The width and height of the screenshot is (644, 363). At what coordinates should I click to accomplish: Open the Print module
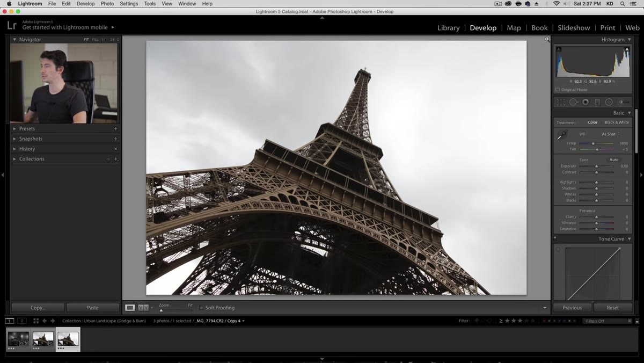pos(608,28)
